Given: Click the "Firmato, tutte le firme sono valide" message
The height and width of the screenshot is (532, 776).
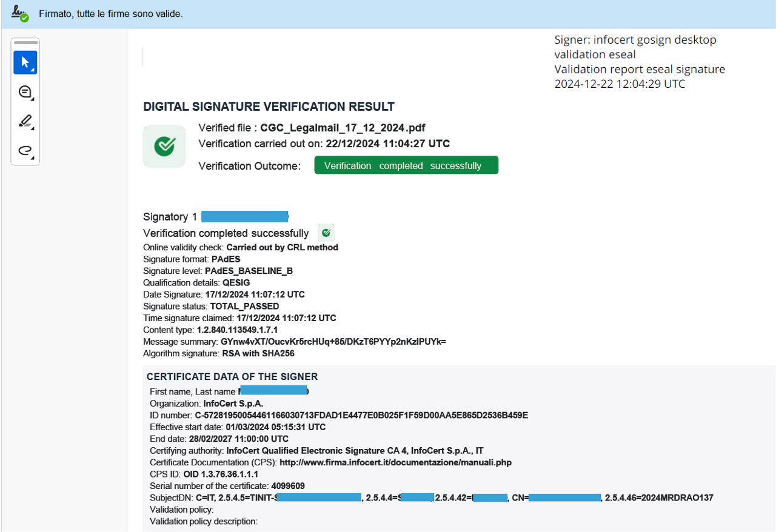Looking at the screenshot, I should point(110,13).
